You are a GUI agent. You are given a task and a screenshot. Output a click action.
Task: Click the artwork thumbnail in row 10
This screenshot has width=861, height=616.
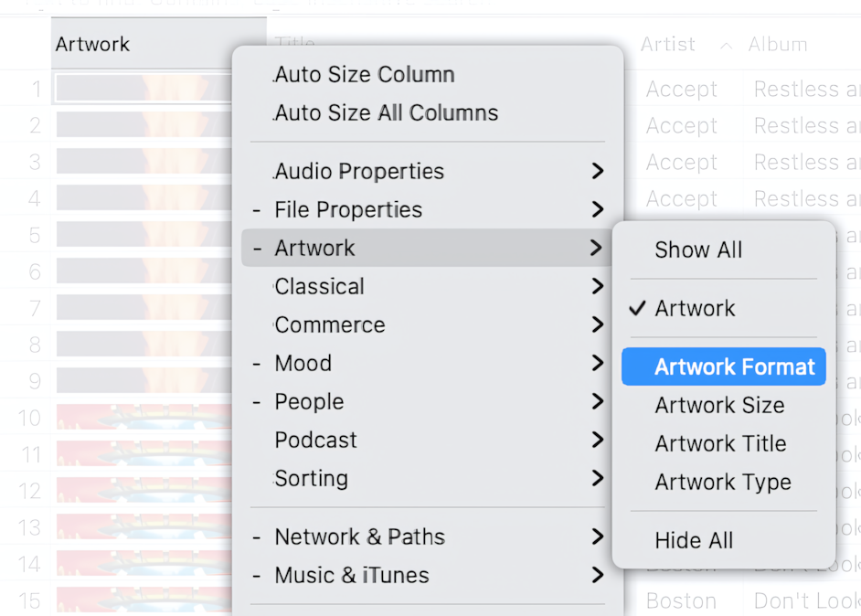click(143, 418)
